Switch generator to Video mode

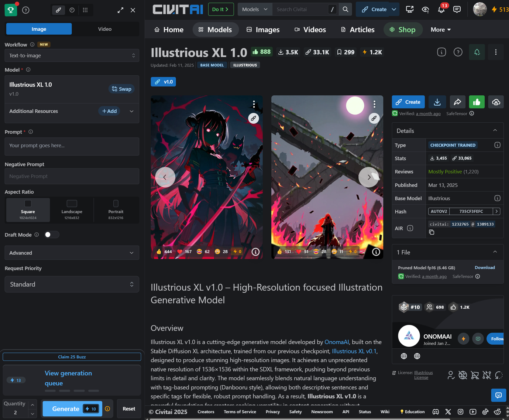(x=105, y=29)
